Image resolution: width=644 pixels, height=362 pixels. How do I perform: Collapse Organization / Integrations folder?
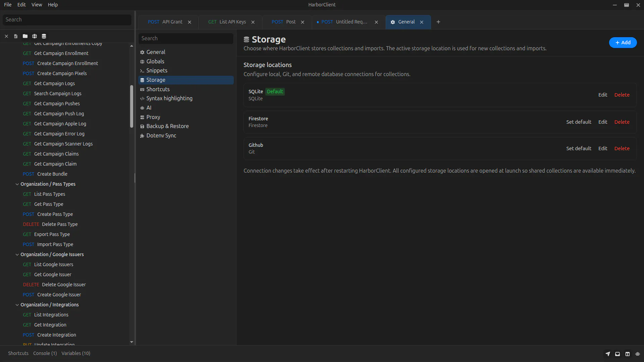[17, 305]
